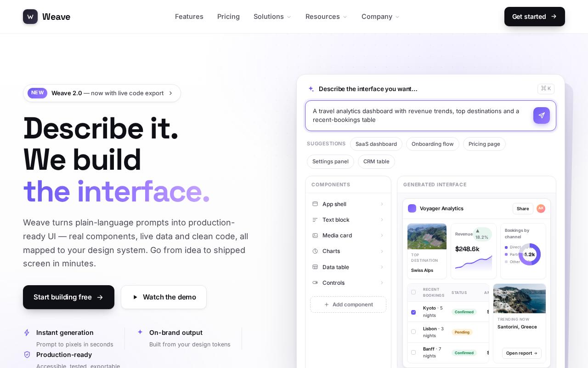
Task: Choose the SaaS dashboard suggestion chip
Action: coord(376,144)
